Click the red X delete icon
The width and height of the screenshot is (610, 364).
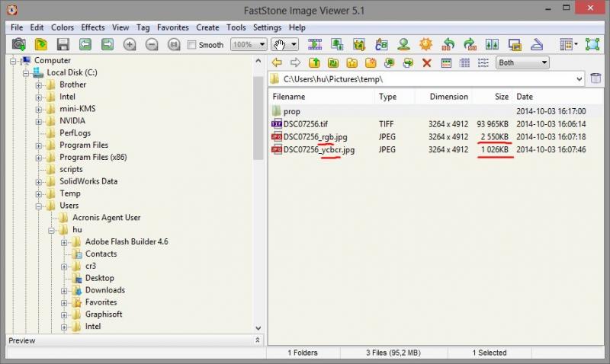pos(427,62)
